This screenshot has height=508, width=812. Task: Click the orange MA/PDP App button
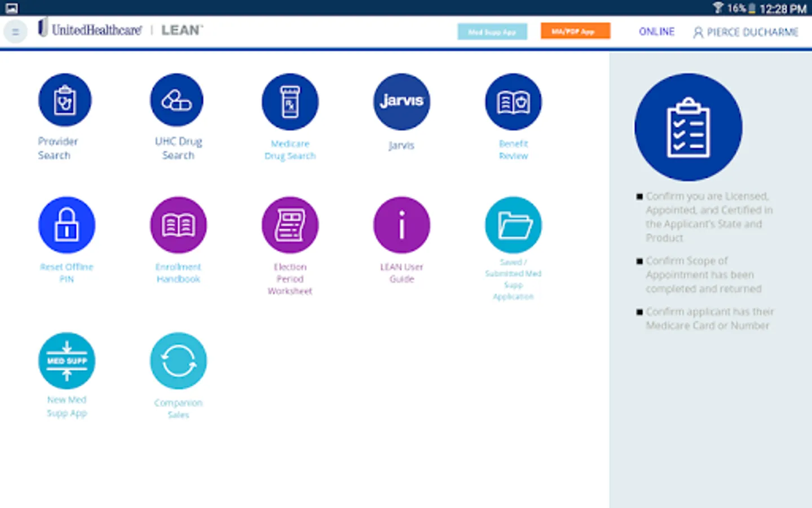pos(575,31)
